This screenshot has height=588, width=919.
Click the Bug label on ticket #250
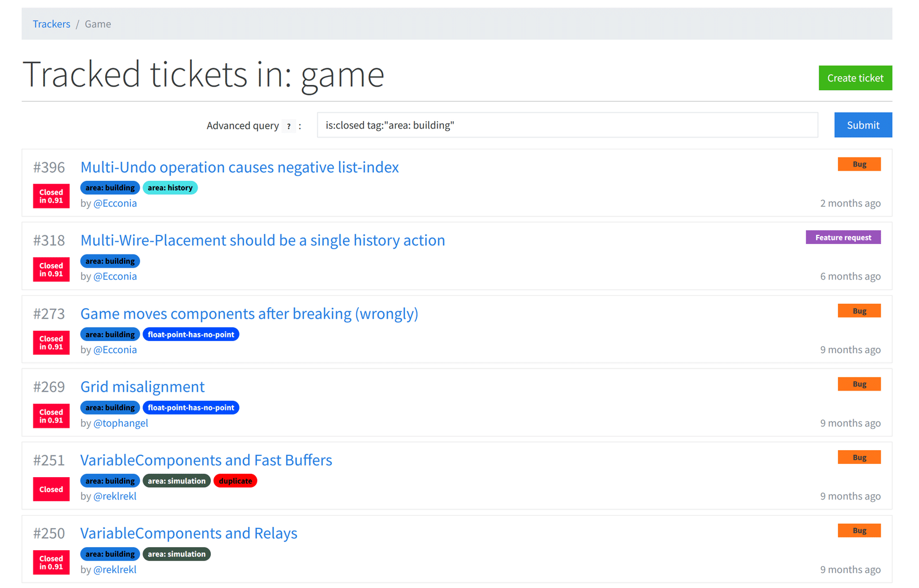[859, 531]
